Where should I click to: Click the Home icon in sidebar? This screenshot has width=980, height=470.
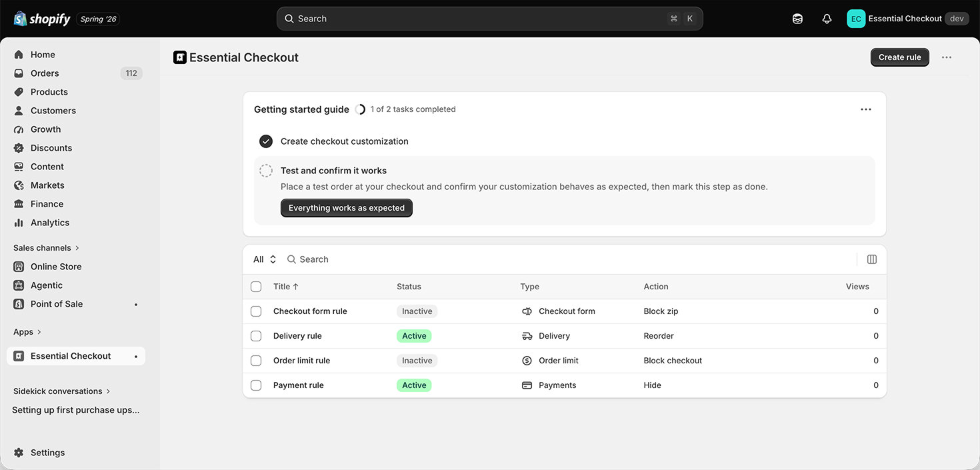(x=19, y=55)
